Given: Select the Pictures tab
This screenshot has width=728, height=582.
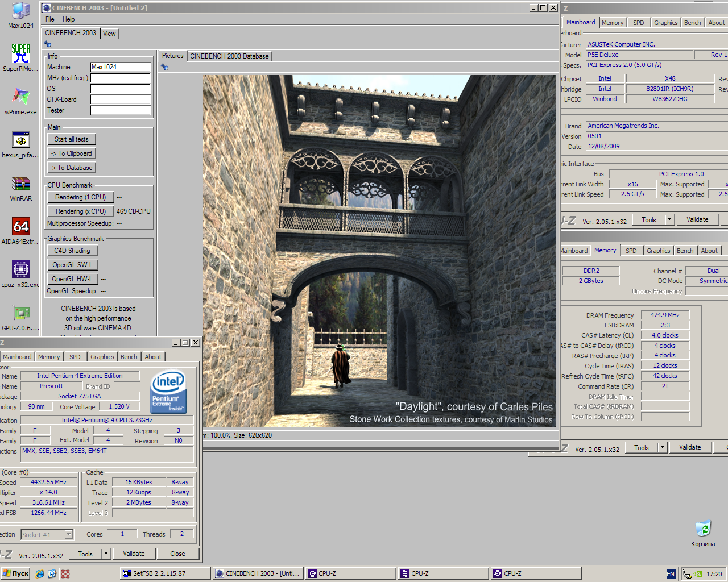Looking at the screenshot, I should [x=173, y=56].
